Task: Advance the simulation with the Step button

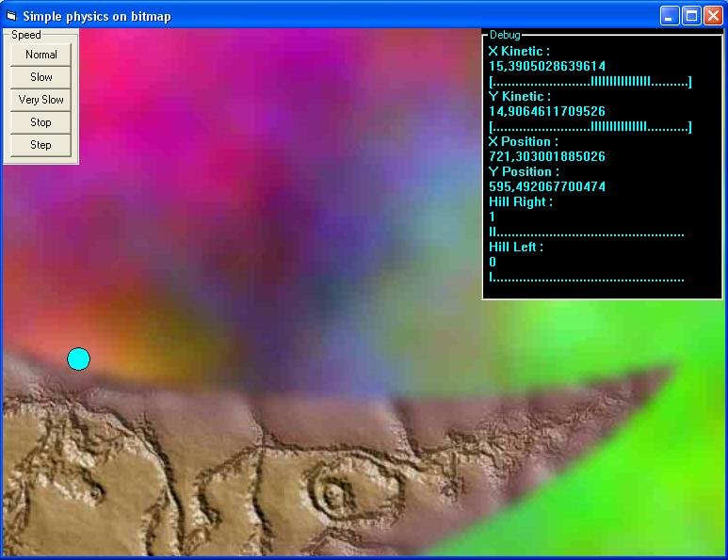Action: tap(40, 145)
